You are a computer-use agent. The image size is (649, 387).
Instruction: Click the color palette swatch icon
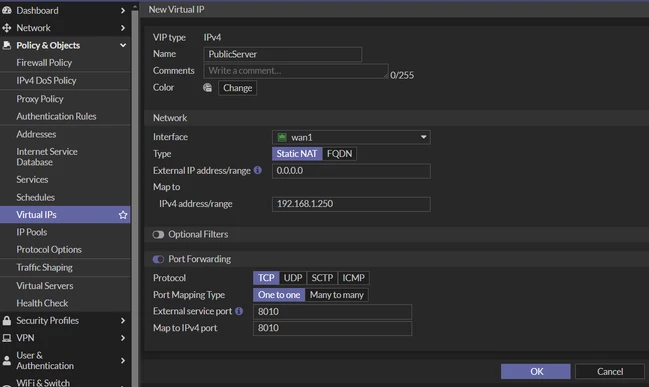coord(207,87)
